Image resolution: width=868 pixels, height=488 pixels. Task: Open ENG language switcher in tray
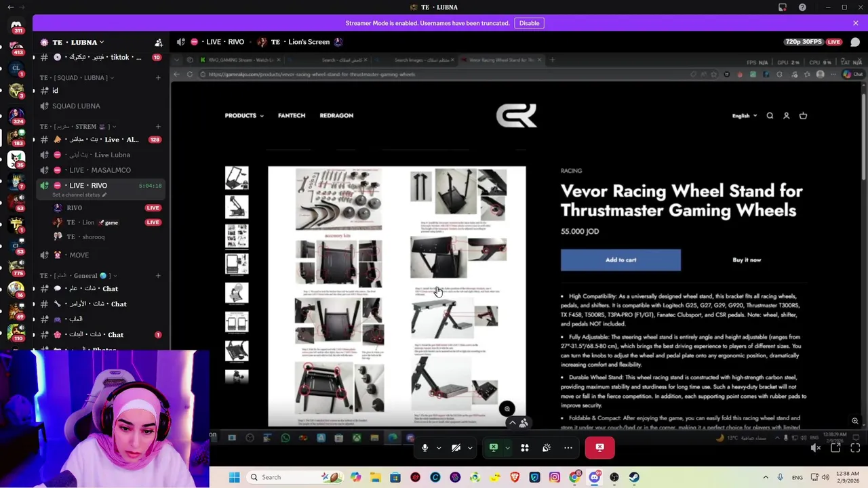(797, 477)
